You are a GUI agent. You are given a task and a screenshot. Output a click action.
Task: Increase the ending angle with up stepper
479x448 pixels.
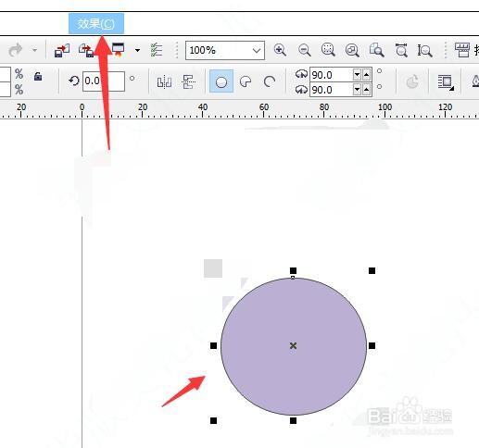[366, 90]
